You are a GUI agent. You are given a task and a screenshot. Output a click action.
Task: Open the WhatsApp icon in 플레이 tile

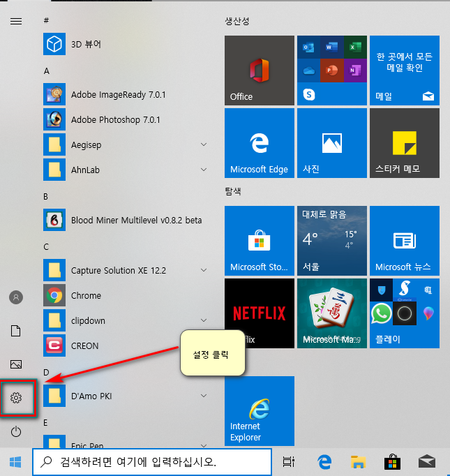(x=381, y=313)
